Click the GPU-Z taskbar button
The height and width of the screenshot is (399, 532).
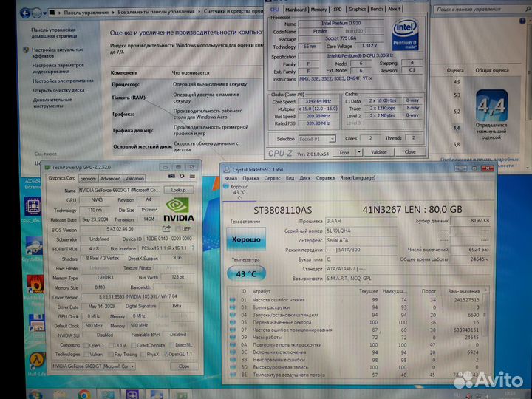pyautogui.click(x=181, y=395)
